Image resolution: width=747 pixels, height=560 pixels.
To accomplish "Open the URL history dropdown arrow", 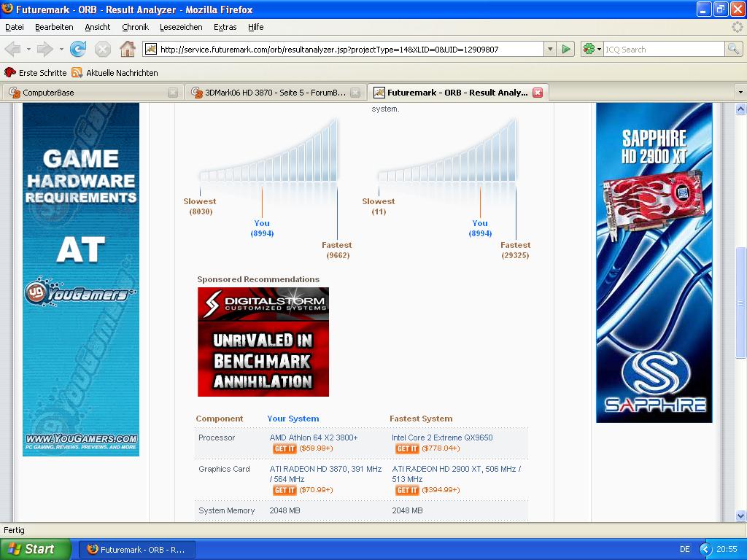I will point(550,49).
